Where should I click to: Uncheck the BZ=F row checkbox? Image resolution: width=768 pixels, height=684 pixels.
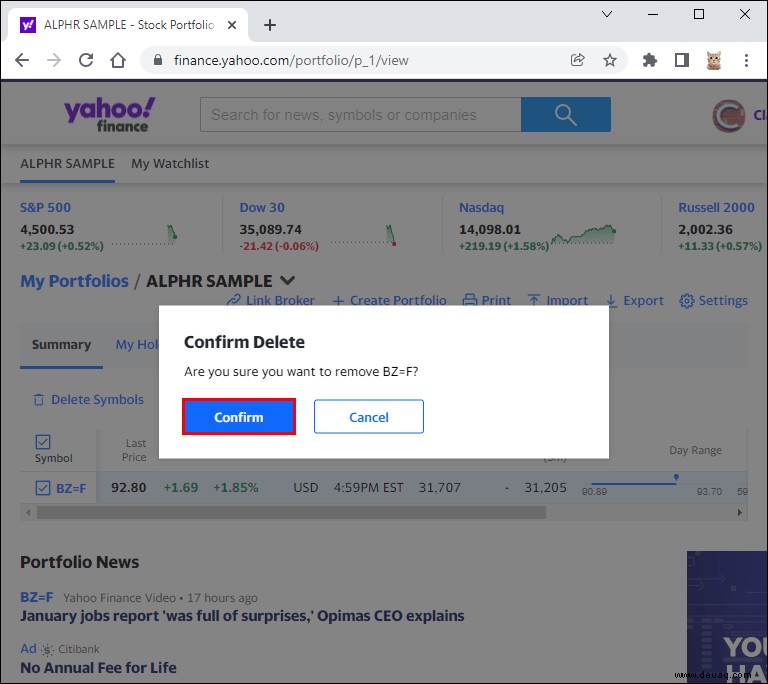tap(43, 488)
